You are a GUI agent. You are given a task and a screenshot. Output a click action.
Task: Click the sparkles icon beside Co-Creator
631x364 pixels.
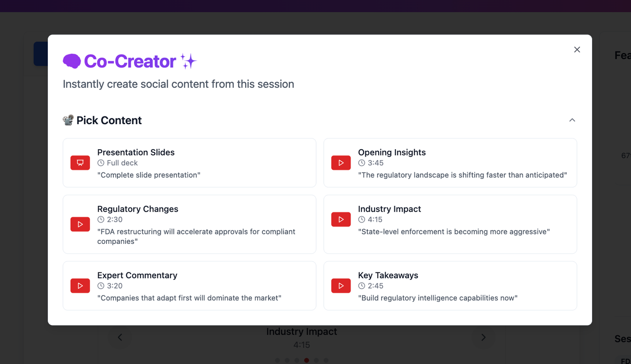(188, 61)
